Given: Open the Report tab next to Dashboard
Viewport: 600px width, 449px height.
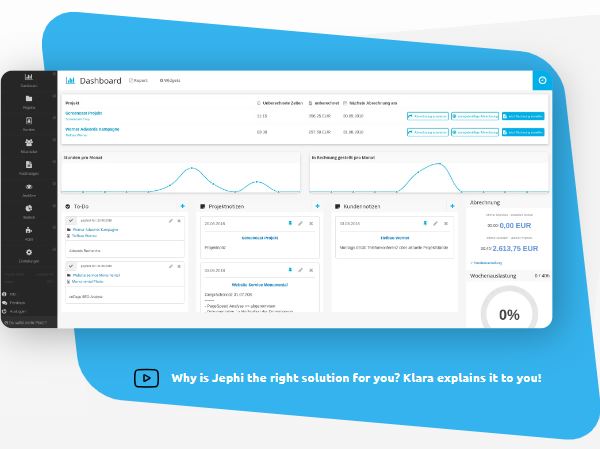Looking at the screenshot, I should coord(139,80).
